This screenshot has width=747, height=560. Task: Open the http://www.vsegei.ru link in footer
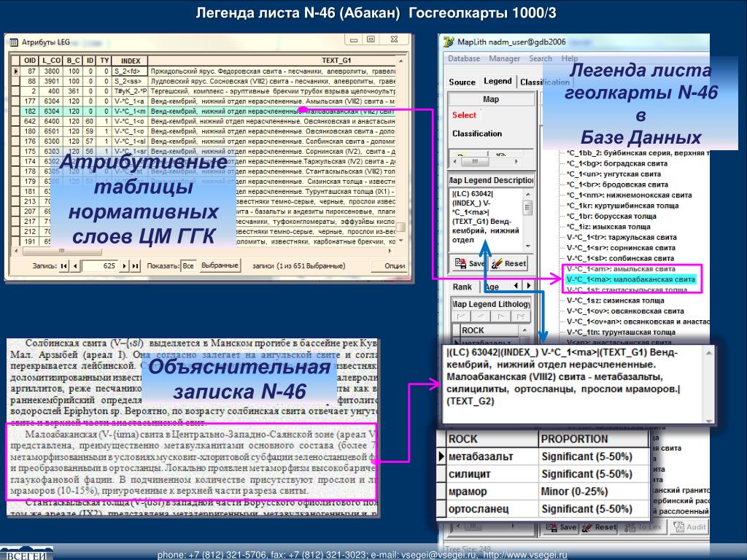click(x=525, y=555)
